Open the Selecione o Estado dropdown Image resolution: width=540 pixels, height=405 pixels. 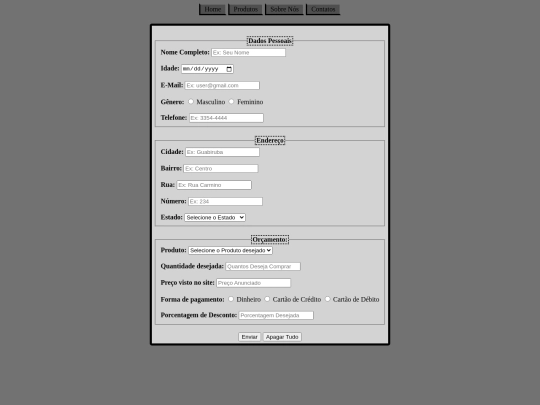tap(215, 217)
